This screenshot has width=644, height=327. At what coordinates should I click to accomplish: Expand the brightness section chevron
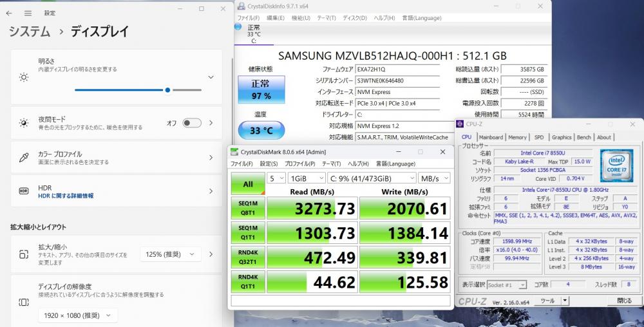tap(211, 77)
